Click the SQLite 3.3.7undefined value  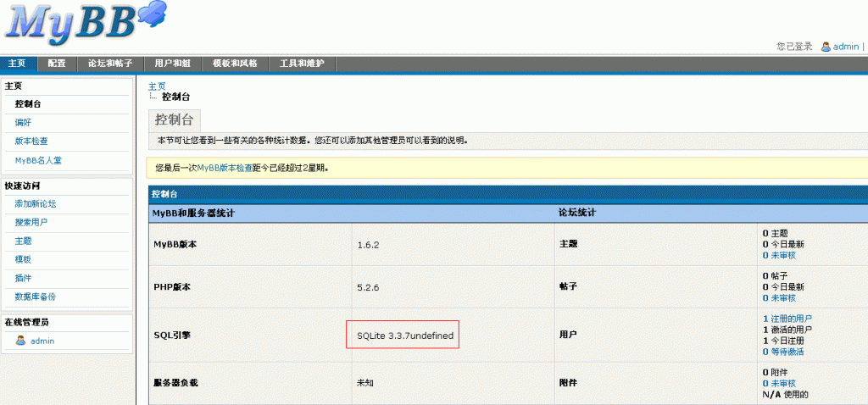coord(405,336)
